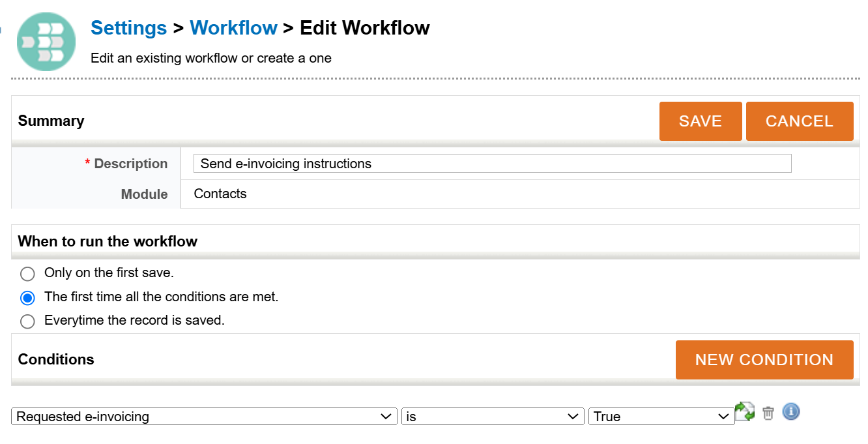Select 'Only on the first save' option
The height and width of the screenshot is (444, 868).
27,274
